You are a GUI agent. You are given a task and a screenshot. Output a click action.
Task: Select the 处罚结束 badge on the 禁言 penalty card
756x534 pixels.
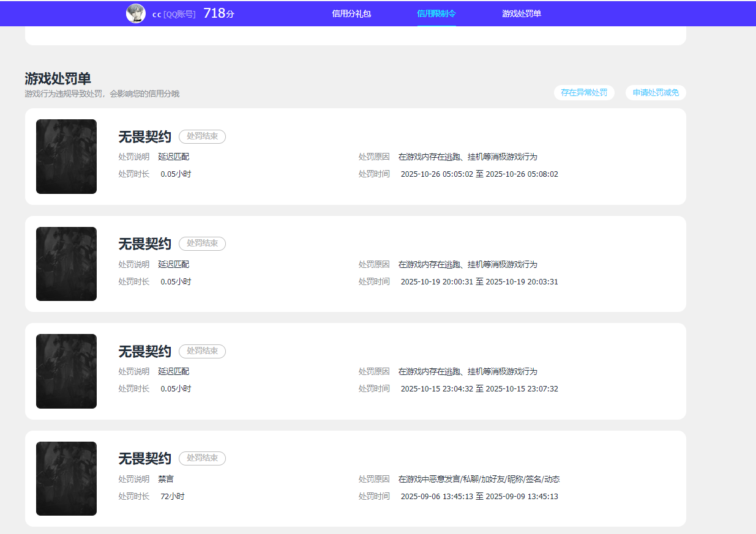click(x=202, y=458)
